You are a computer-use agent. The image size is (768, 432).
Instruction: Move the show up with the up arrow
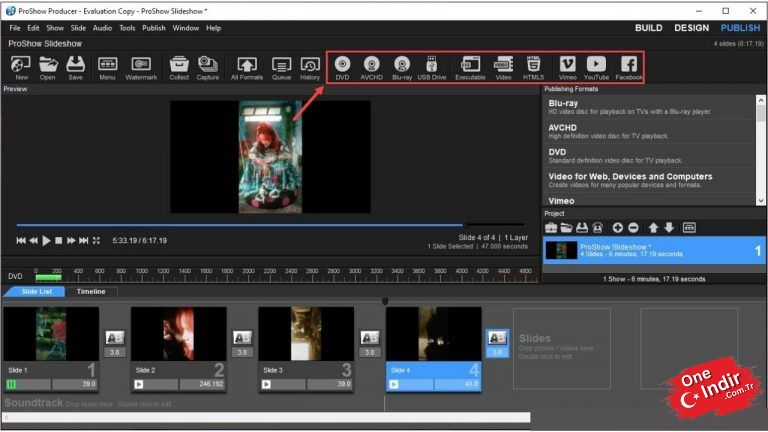653,228
